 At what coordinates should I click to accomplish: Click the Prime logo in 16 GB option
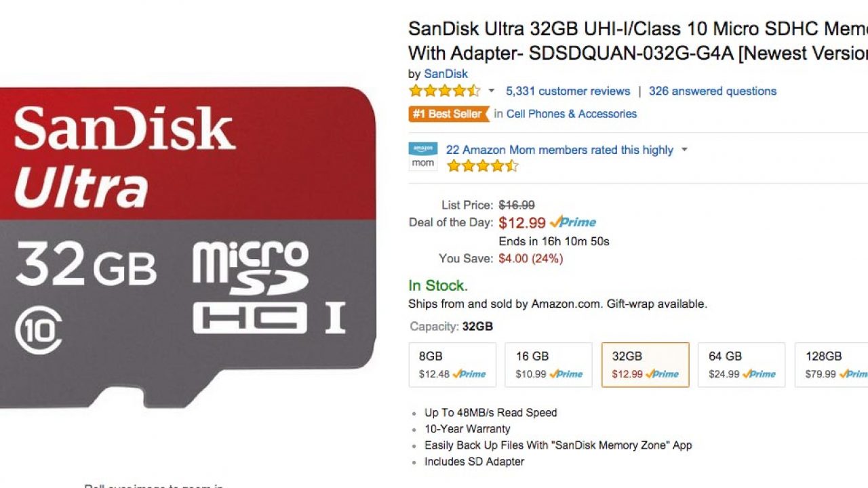point(566,373)
